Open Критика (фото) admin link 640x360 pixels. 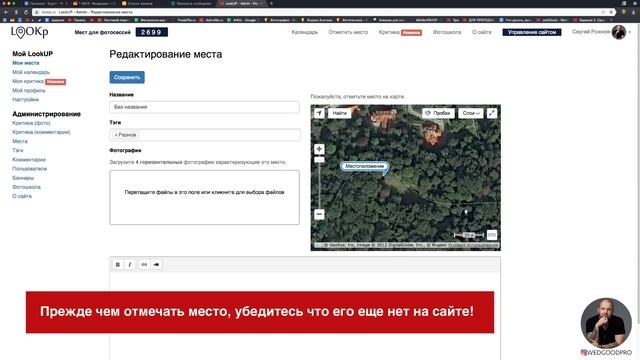coord(31,123)
